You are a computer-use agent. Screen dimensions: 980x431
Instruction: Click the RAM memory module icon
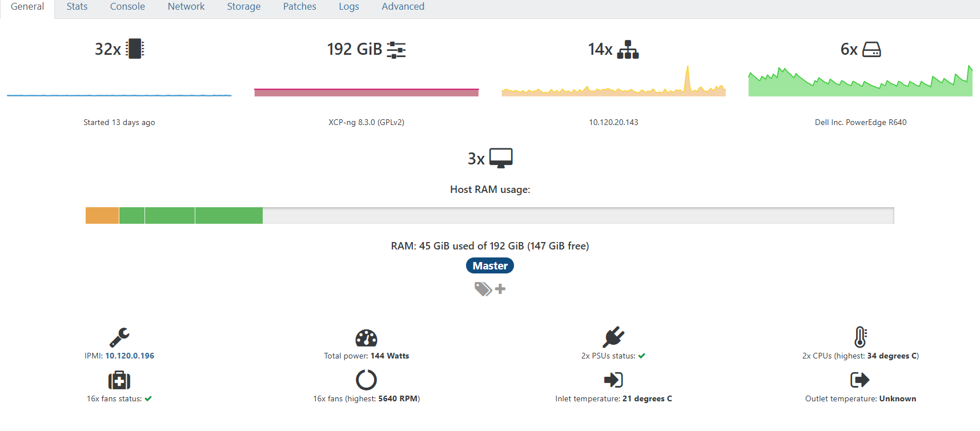397,49
